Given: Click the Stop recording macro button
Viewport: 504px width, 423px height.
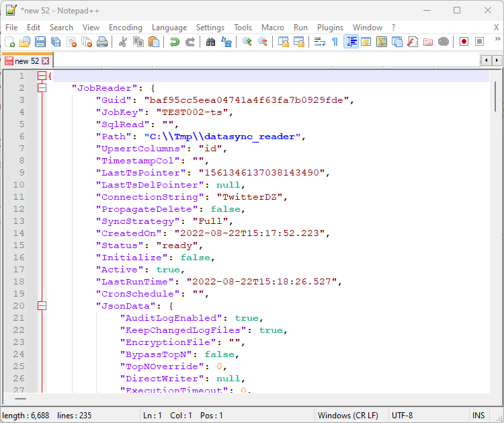Looking at the screenshot, I should coord(480,42).
